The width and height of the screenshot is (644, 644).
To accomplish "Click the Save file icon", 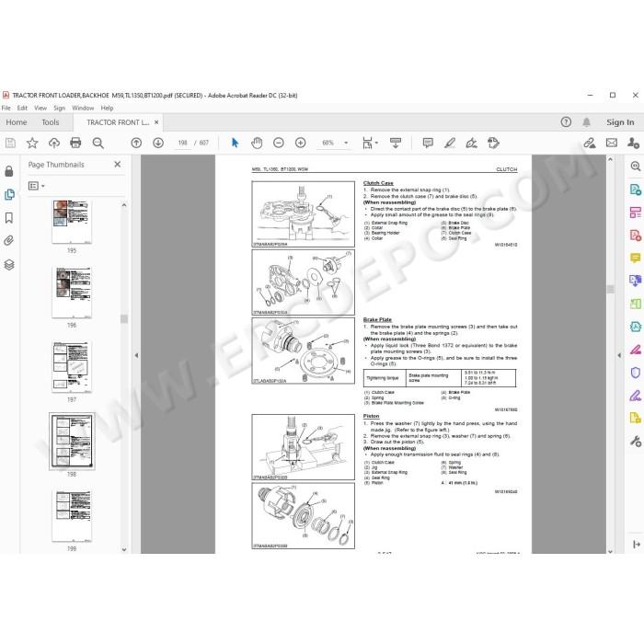I will tap(10, 143).
